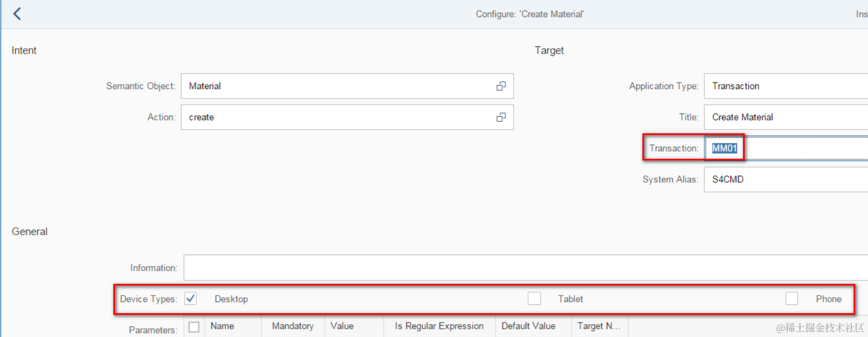Click the General section heading
This screenshot has width=868, height=337.
pos(29,231)
